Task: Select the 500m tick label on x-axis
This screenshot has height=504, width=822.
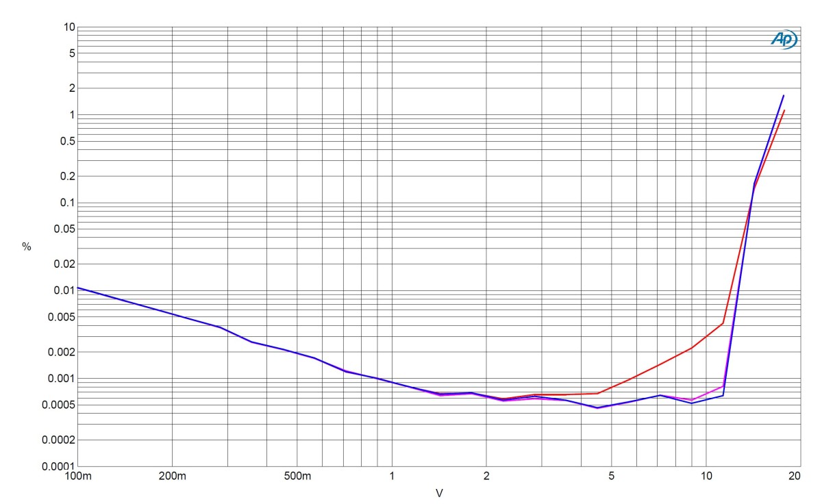Action: [297, 476]
